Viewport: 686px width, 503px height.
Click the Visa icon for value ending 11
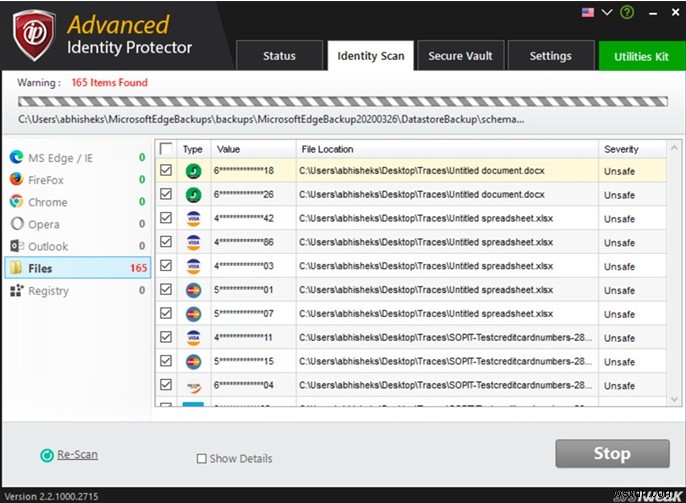click(193, 338)
